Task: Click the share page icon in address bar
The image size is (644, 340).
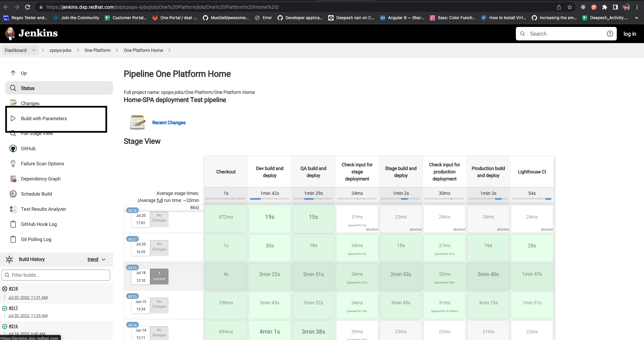Action: pos(559,7)
